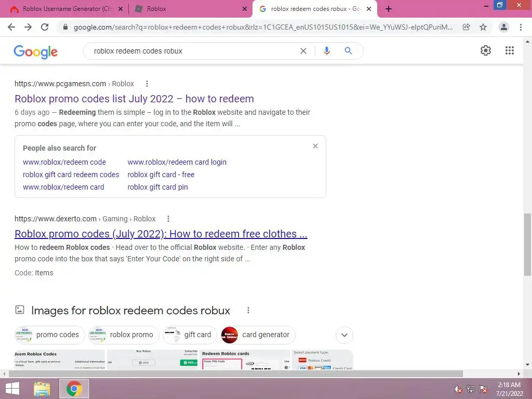Open Redeem Roblox cards image thumbnail

[245, 360]
